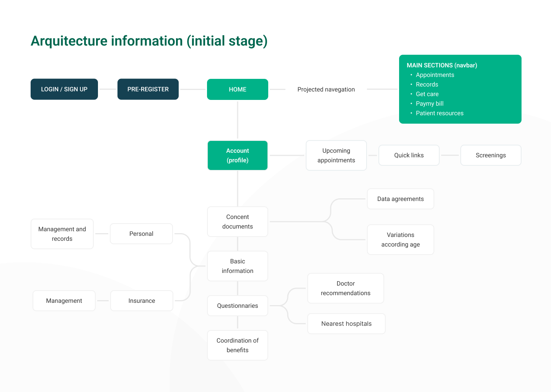
Task: Click Get care list item
Action: [427, 94]
